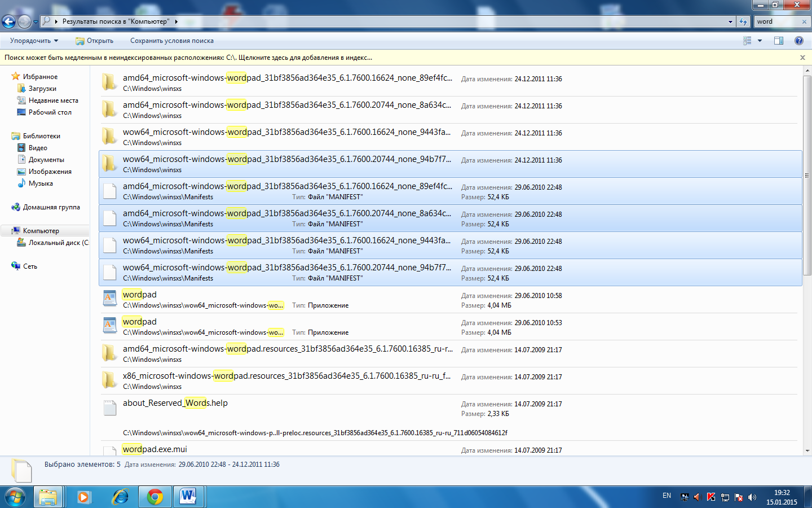
Task: Select wordpad application modified 10:53
Action: [450, 327]
